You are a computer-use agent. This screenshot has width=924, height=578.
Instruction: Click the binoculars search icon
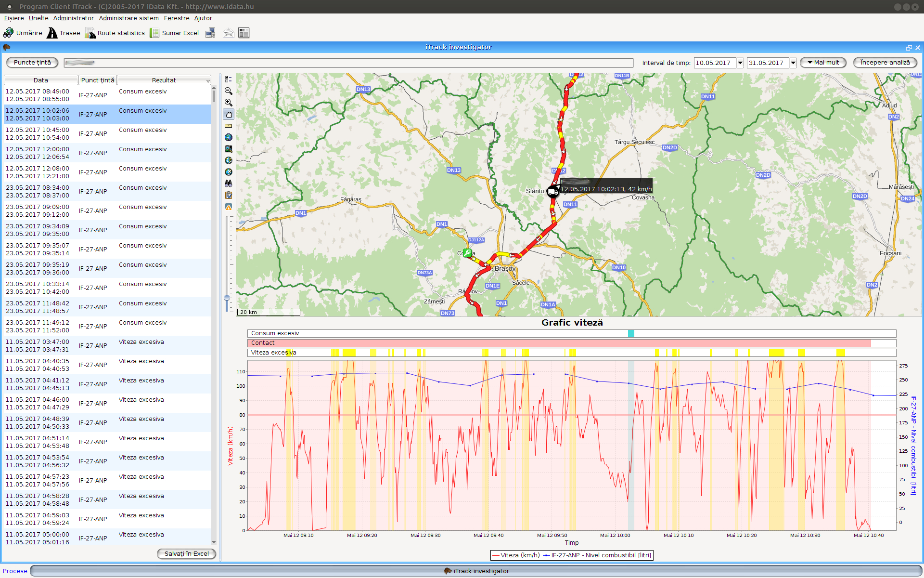[x=229, y=184]
